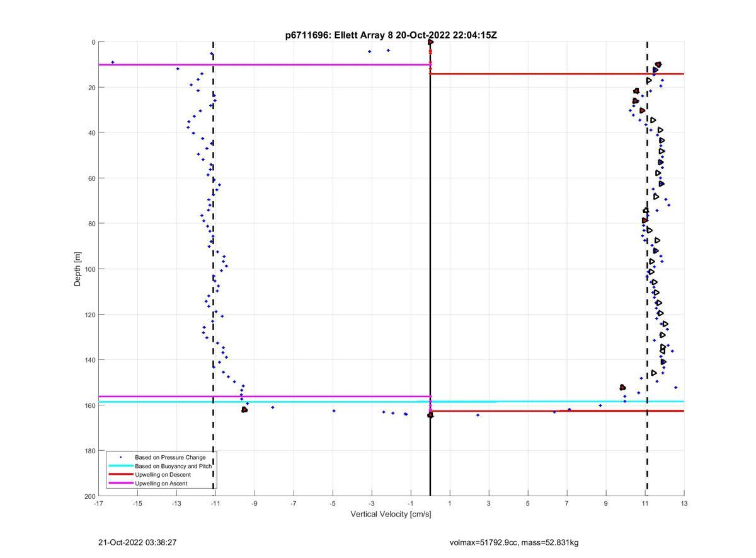The height and width of the screenshot is (558, 756).
Task: Click the positive '5' x-axis tick label
Action: 528,504
